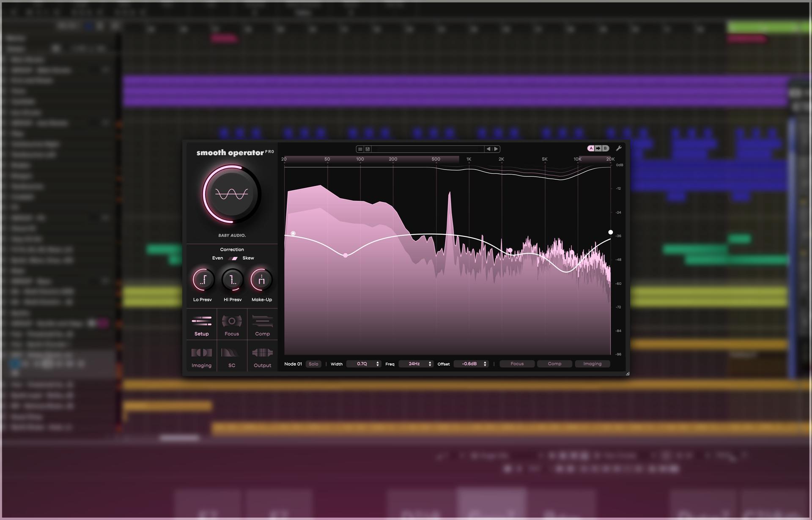Click the Offset parameter label
This screenshot has width=812, height=520.
[444, 364]
